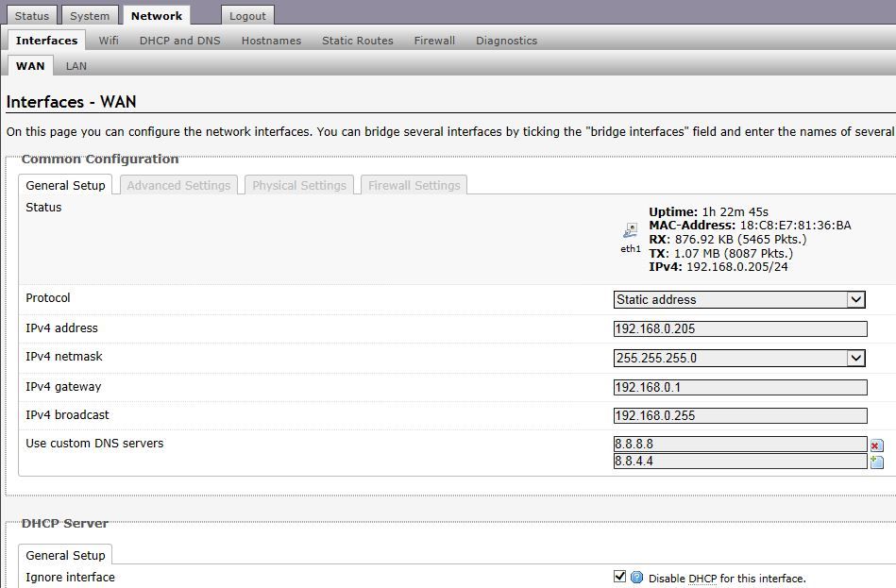Open the Firewall tab
This screenshot has height=588, width=896.
(x=434, y=41)
